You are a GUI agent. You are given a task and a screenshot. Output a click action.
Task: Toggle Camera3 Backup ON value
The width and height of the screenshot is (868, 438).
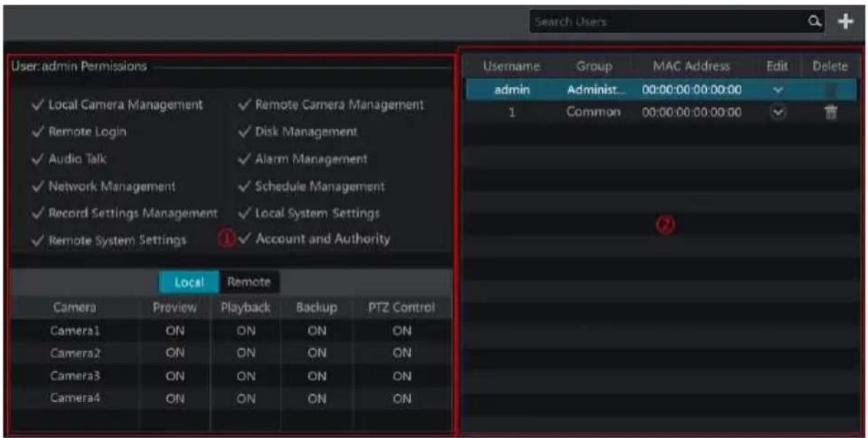[317, 375]
